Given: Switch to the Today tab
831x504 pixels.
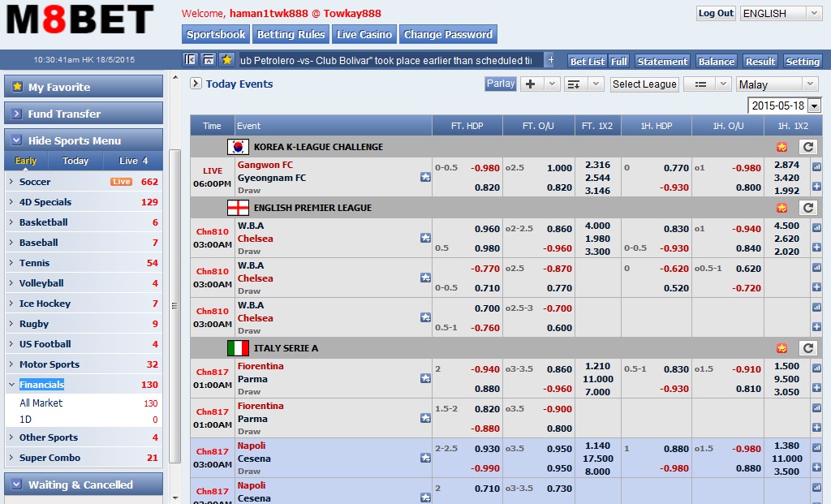Looking at the screenshot, I should point(75,161).
